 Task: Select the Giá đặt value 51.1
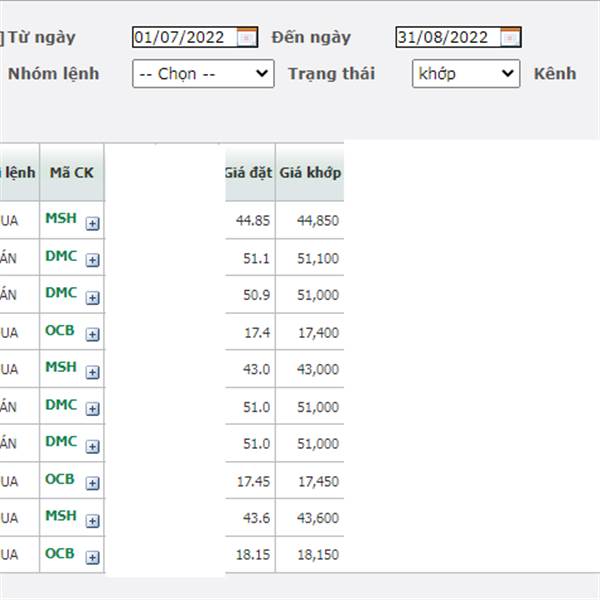tap(256, 259)
